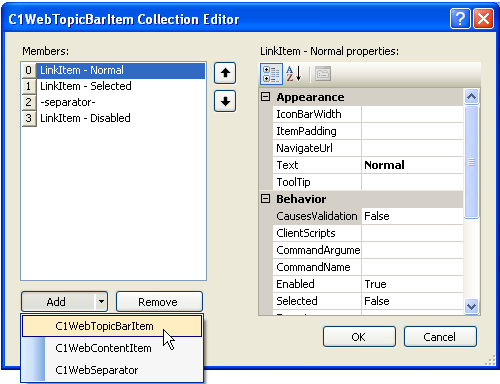Choose C1WebTopicBarItem from the Add menu
The height and width of the screenshot is (384, 500).
pos(112,326)
